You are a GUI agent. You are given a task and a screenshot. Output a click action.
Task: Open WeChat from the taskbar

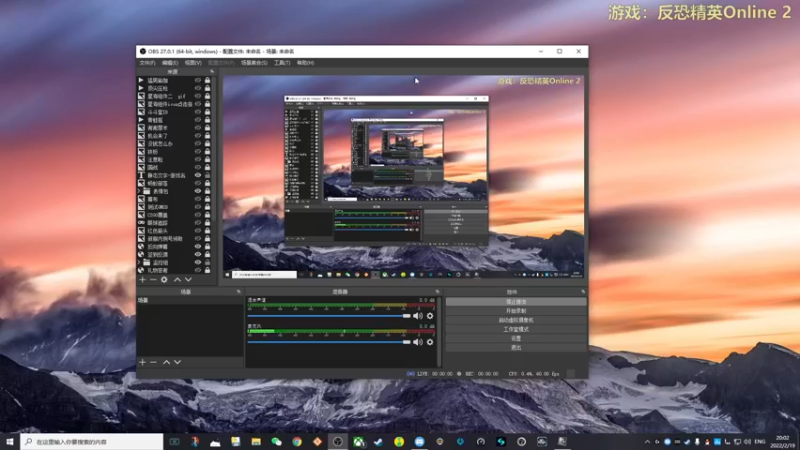point(276,441)
